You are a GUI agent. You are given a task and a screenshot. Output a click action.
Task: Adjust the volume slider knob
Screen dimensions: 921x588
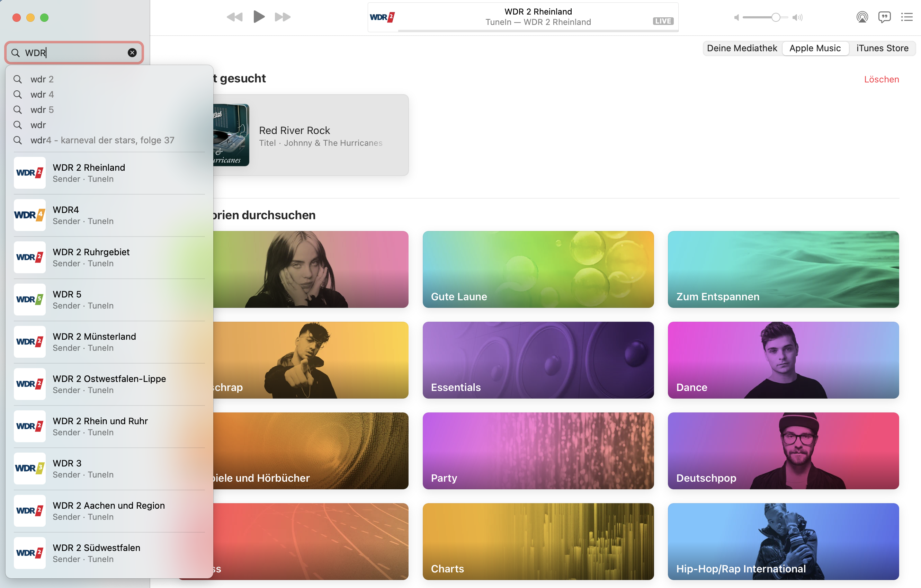point(775,17)
